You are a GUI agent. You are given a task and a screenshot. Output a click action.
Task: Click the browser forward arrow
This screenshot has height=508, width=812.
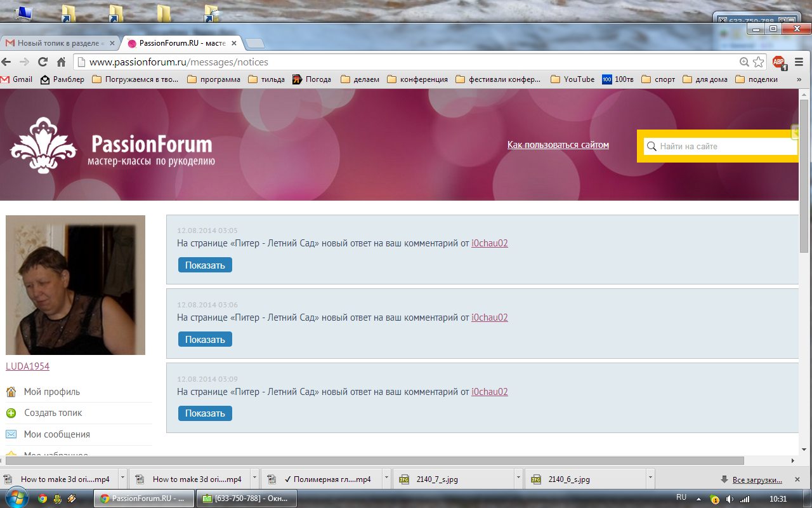tap(25, 62)
